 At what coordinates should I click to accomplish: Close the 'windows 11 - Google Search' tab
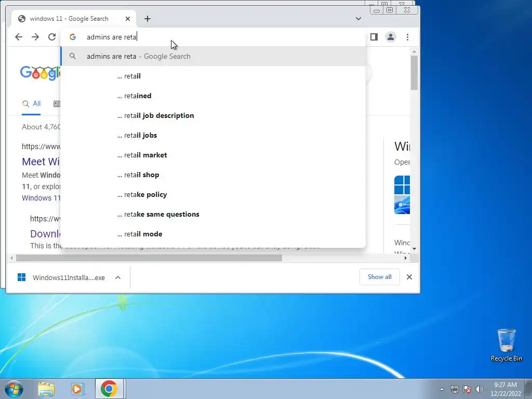point(128,19)
